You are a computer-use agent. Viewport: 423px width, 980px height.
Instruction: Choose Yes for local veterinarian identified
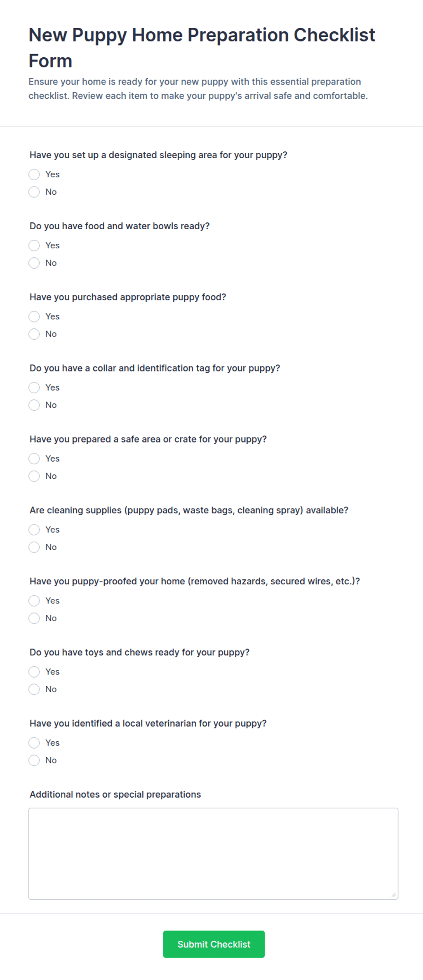tap(34, 743)
